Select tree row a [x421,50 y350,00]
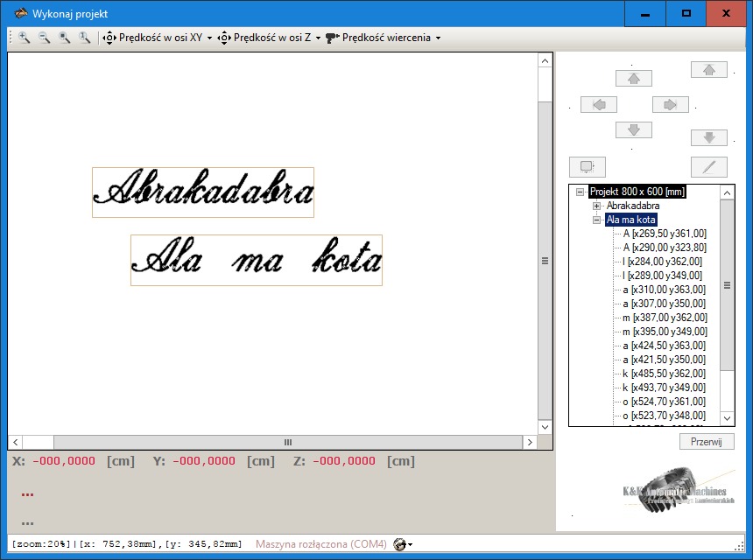This screenshot has height=560, width=753. pyautogui.click(x=665, y=360)
